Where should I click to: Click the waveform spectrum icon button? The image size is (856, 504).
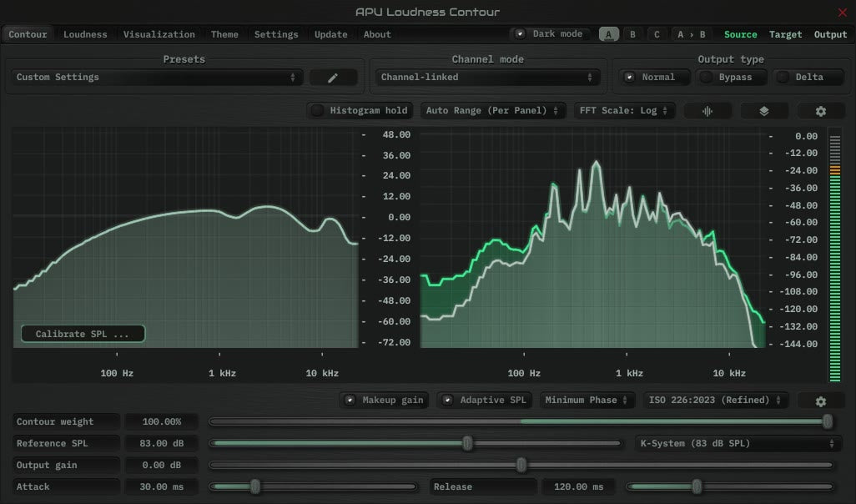coord(707,111)
